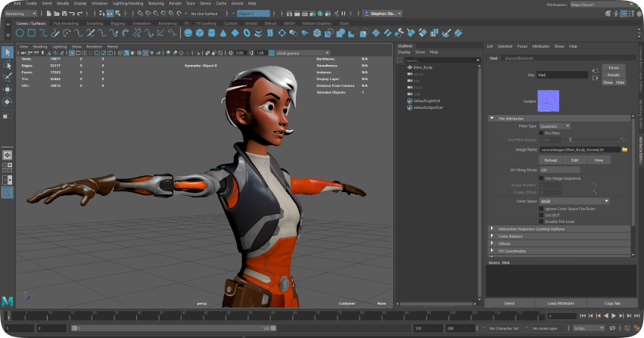Click the NURBS cone shelf icon
The image size is (644, 338).
(223, 33)
